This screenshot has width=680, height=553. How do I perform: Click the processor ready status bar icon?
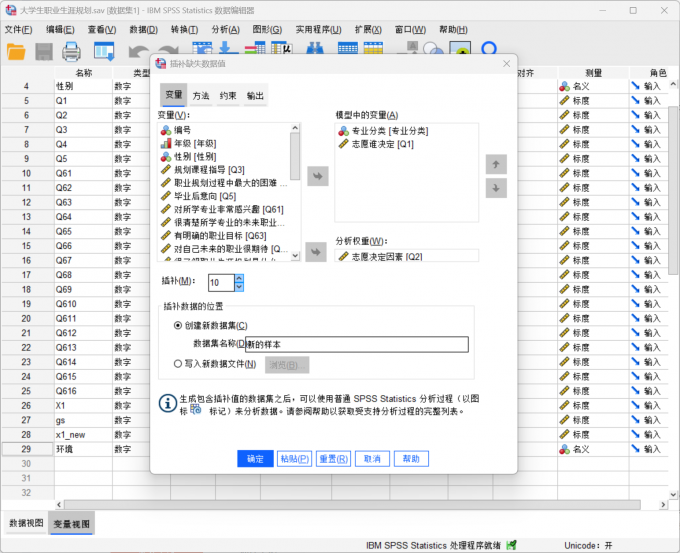(x=512, y=545)
